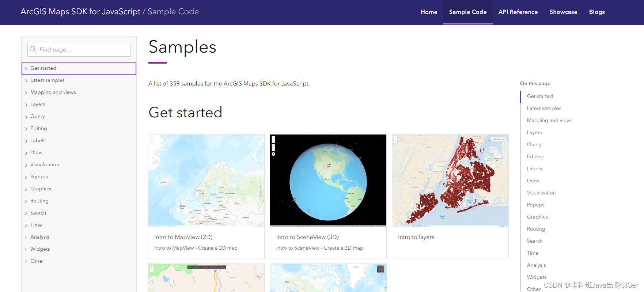Open Search category label in left sidebar
Viewport: 644px width, 292px height.
coord(38,213)
